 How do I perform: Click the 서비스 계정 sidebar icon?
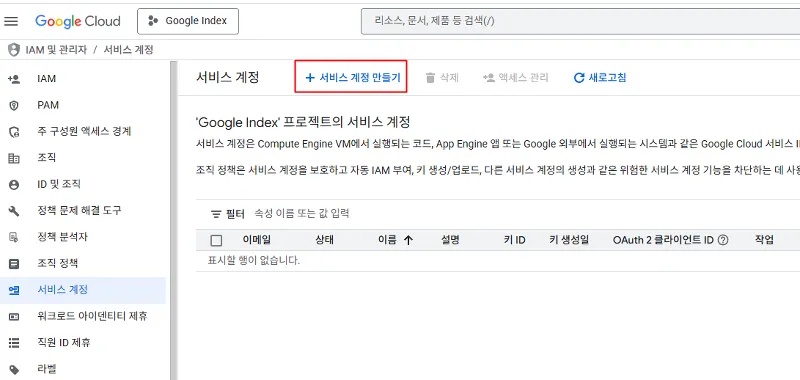tap(14, 290)
